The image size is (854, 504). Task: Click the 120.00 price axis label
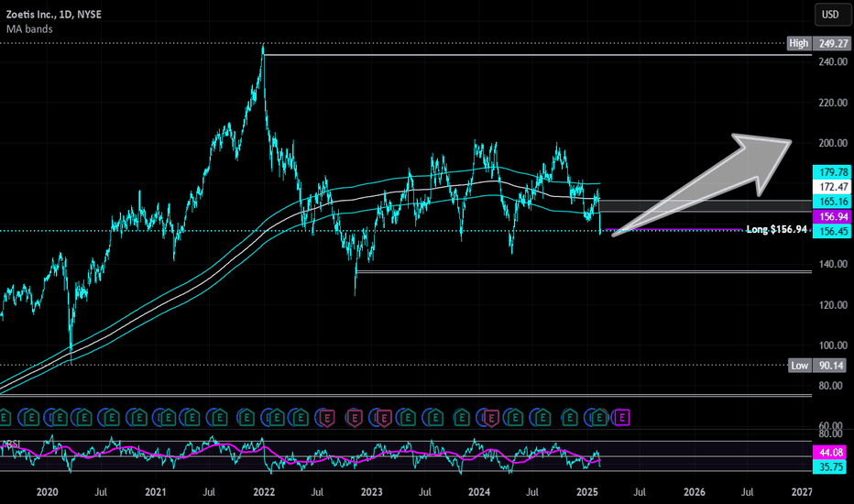tap(833, 304)
